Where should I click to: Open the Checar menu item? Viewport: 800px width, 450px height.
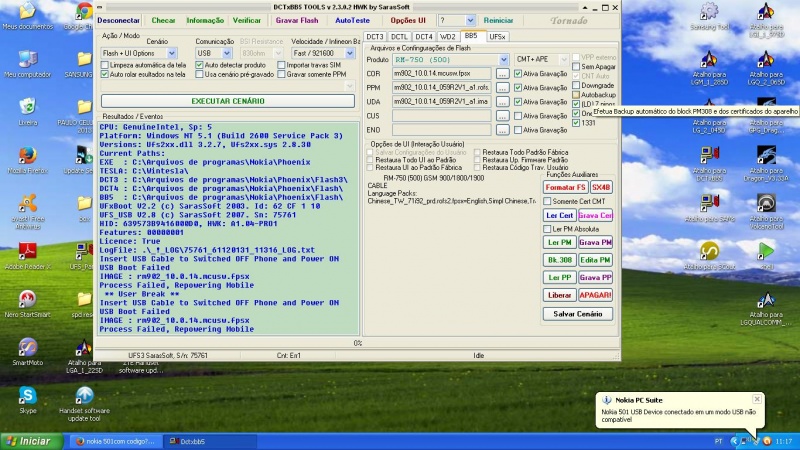pos(163,20)
